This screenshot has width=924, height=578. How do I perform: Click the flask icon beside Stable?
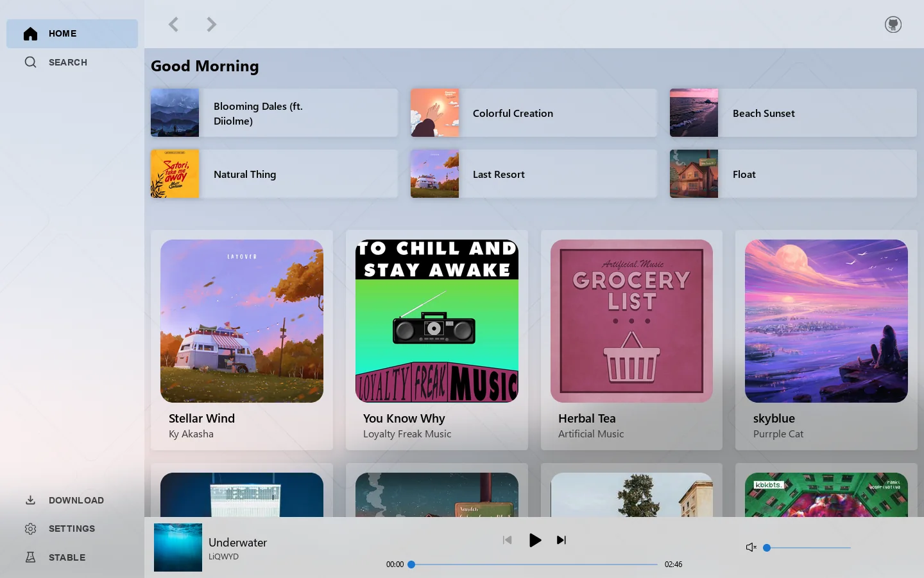click(30, 557)
